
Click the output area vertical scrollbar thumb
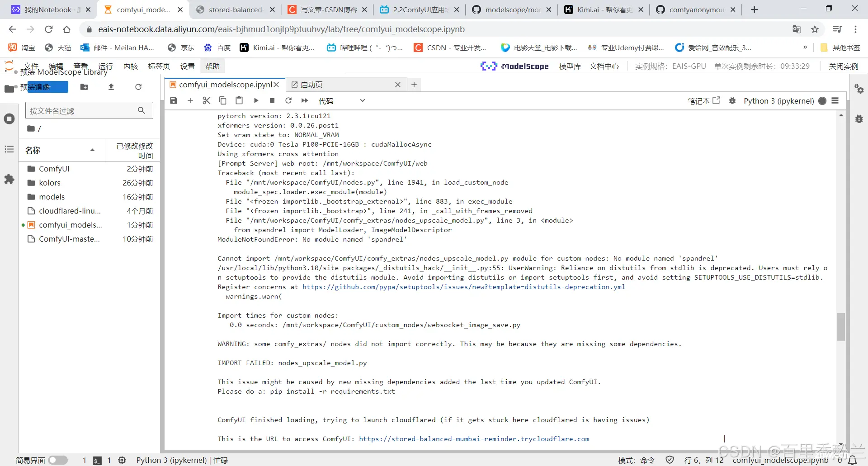pos(841,327)
